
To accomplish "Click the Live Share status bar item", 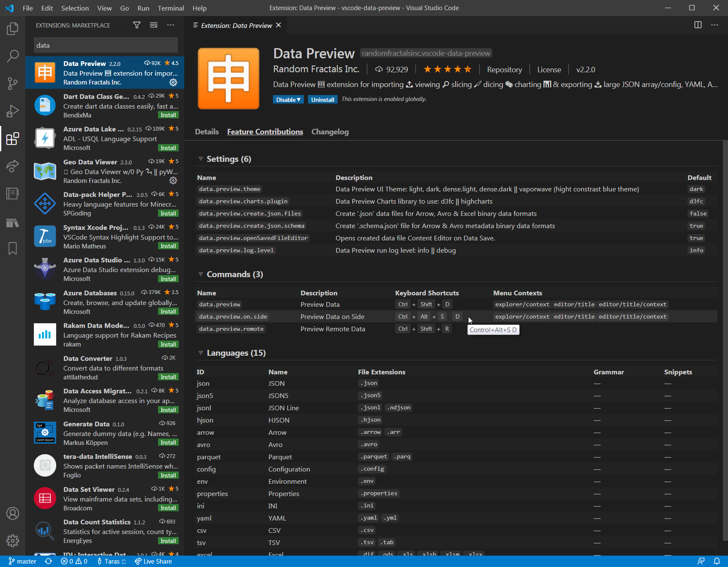I will click(153, 562).
